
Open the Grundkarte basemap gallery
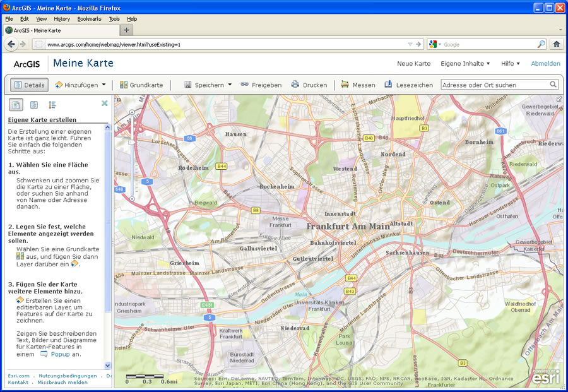[141, 85]
